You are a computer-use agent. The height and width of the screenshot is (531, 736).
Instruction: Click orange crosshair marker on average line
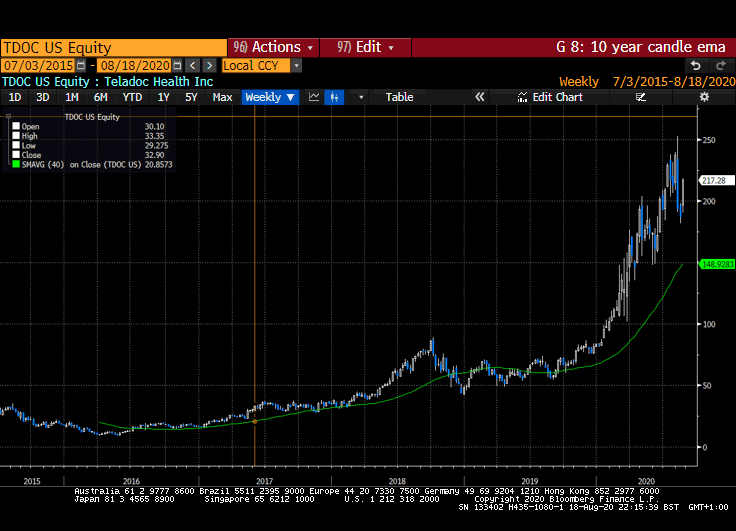point(255,421)
